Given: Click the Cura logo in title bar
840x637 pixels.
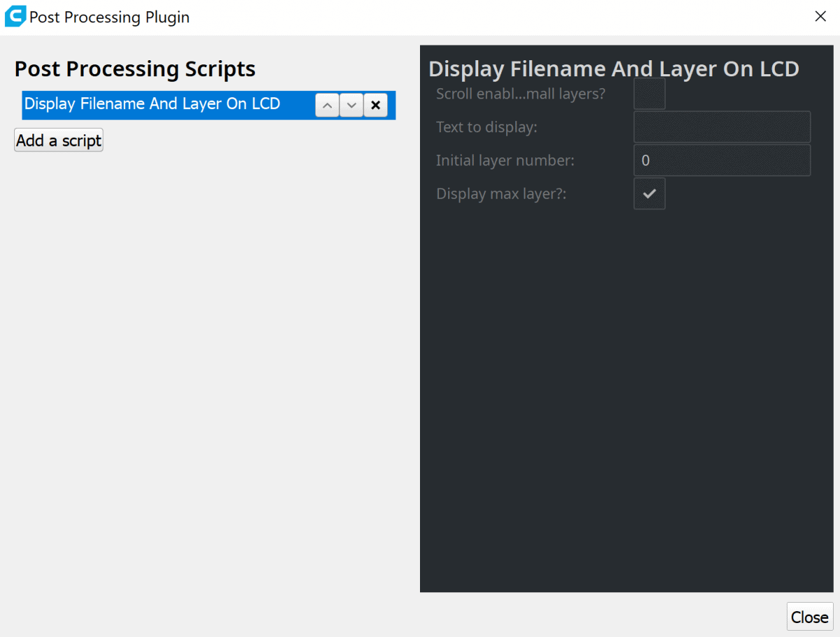Looking at the screenshot, I should [15, 17].
